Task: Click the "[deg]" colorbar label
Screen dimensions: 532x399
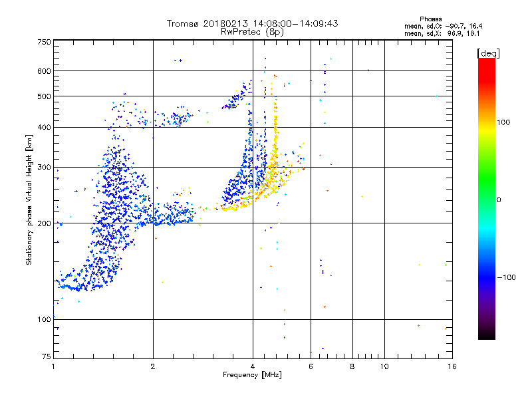Action: coord(488,53)
